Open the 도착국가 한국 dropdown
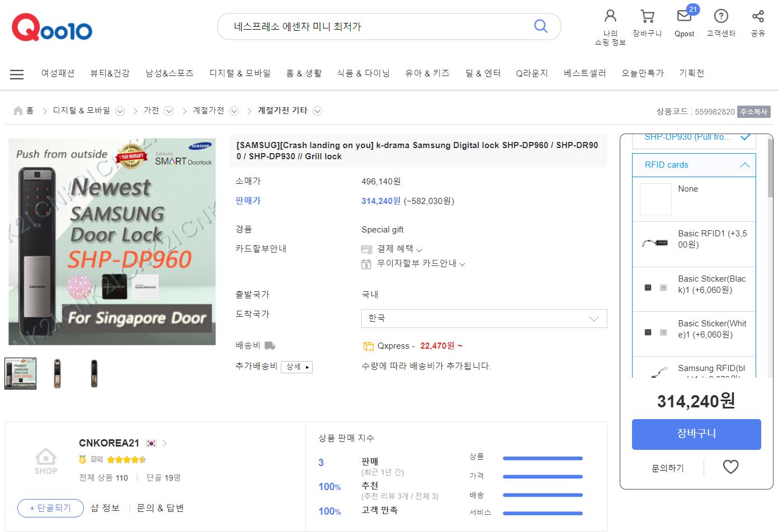Screen dimensions: 778x532 (484, 319)
